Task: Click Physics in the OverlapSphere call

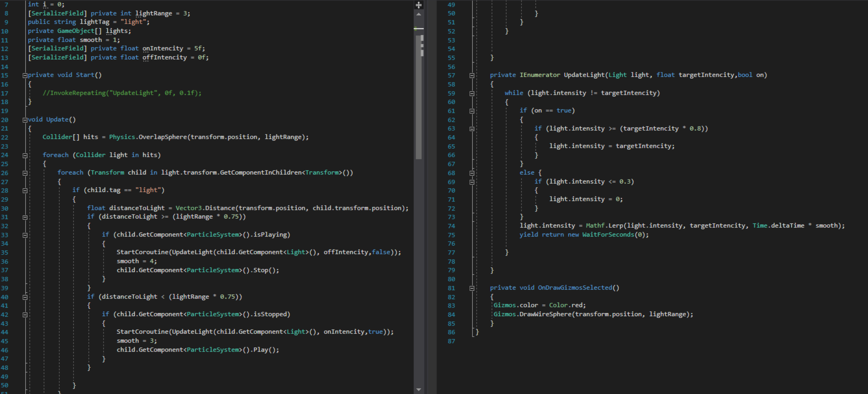Action: click(x=122, y=137)
